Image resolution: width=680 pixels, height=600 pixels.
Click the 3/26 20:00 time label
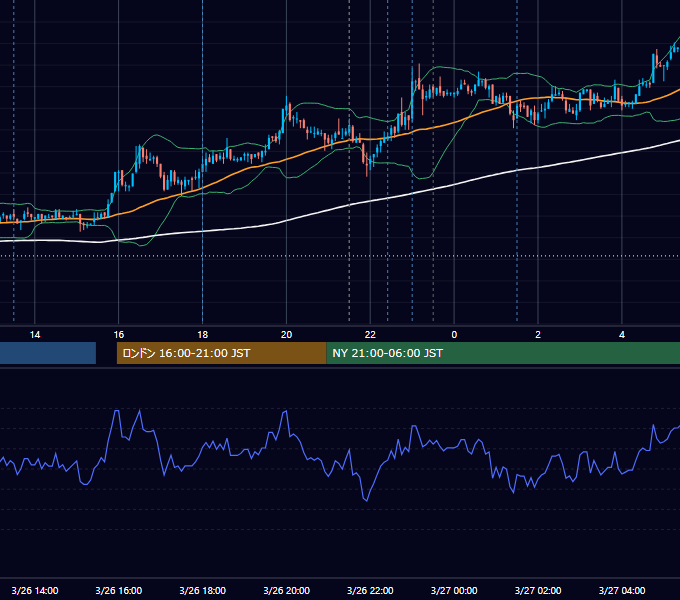click(286, 590)
